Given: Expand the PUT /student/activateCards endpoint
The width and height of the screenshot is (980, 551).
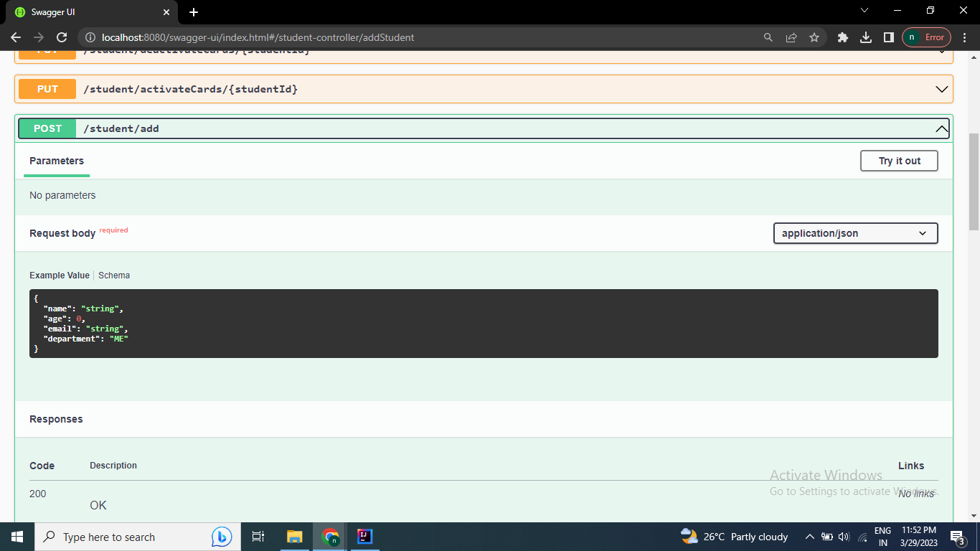Looking at the screenshot, I should (x=941, y=89).
